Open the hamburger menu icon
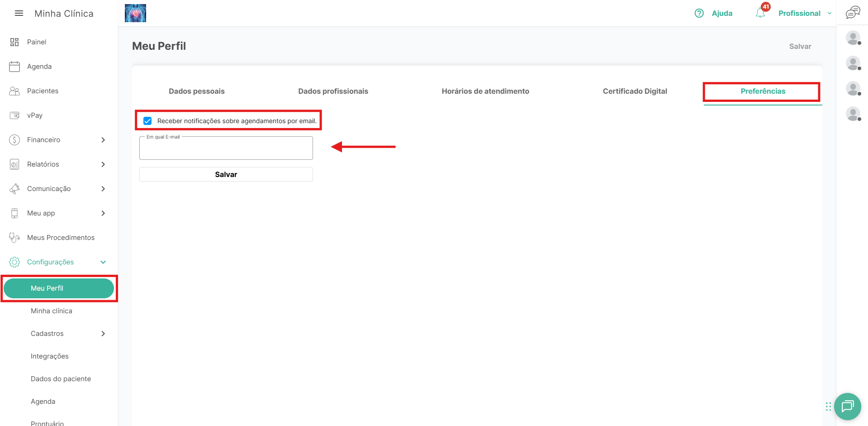 [19, 14]
